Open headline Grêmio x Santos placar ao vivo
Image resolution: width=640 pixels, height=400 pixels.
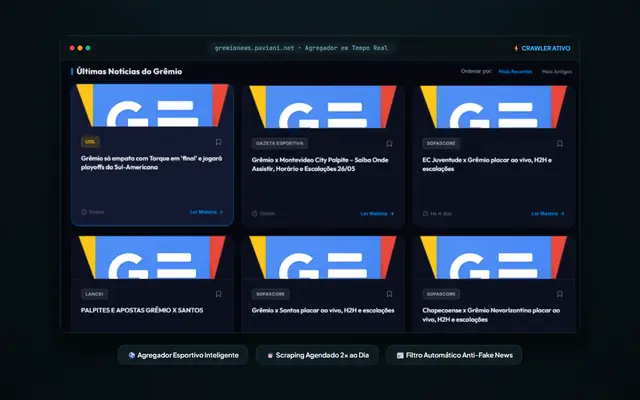pyautogui.click(x=323, y=310)
